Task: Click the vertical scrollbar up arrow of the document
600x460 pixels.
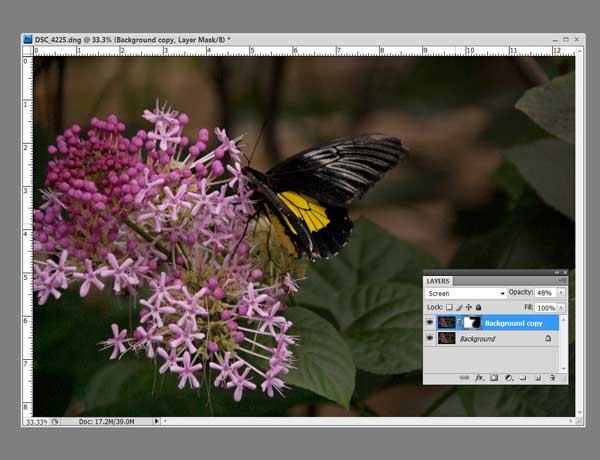Action: point(580,51)
